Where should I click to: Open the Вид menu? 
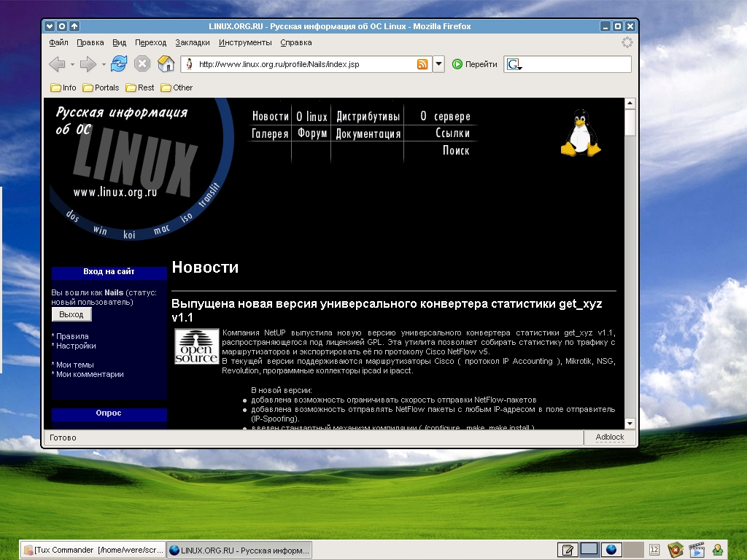[119, 42]
